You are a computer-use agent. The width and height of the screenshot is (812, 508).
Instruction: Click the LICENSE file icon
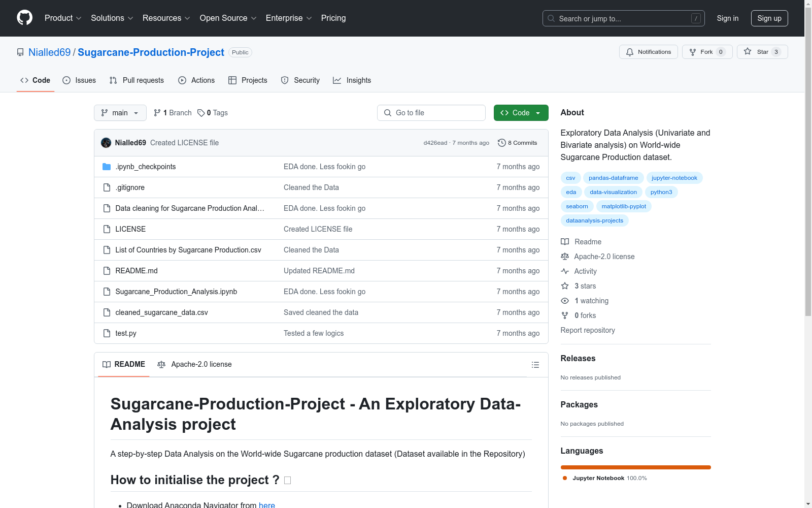(107, 229)
